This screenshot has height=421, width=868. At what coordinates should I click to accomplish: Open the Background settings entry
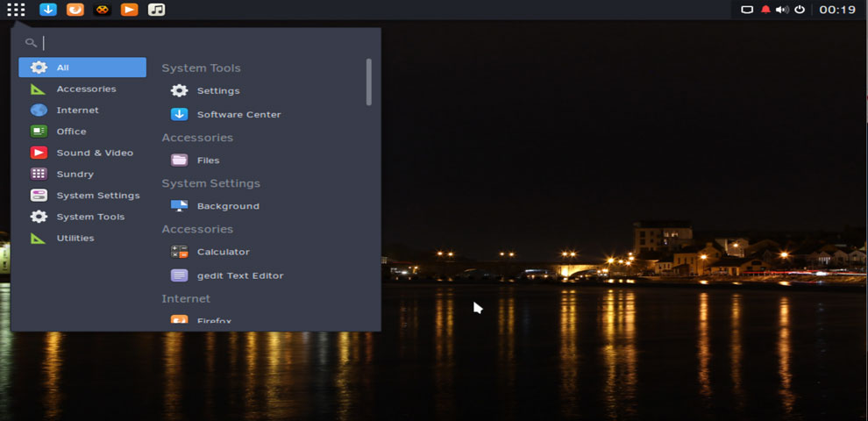tap(260, 206)
